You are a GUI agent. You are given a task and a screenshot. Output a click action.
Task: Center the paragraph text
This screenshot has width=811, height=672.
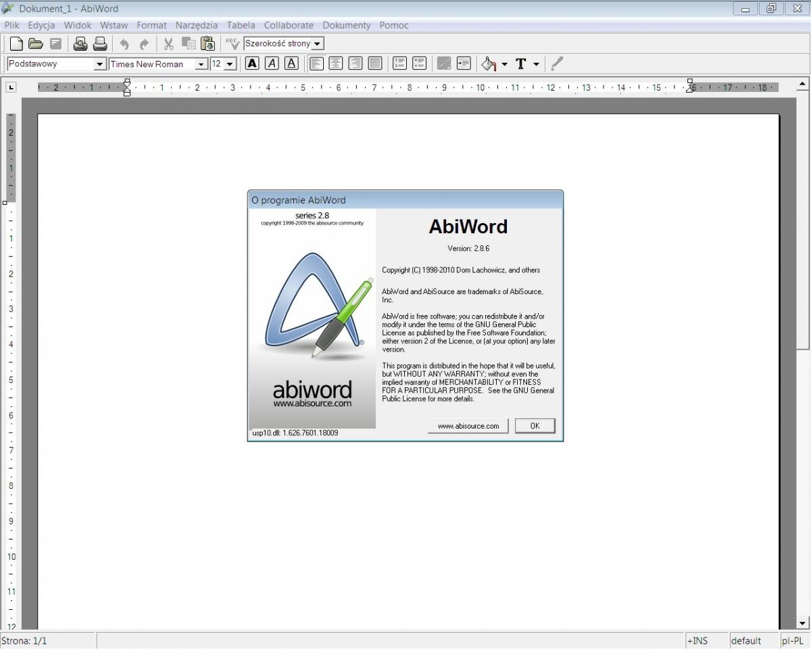point(335,64)
